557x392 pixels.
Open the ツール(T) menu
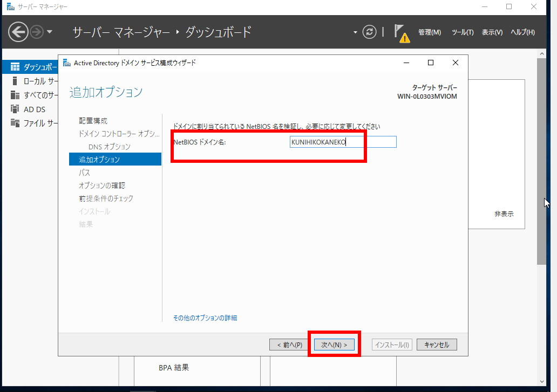462,32
